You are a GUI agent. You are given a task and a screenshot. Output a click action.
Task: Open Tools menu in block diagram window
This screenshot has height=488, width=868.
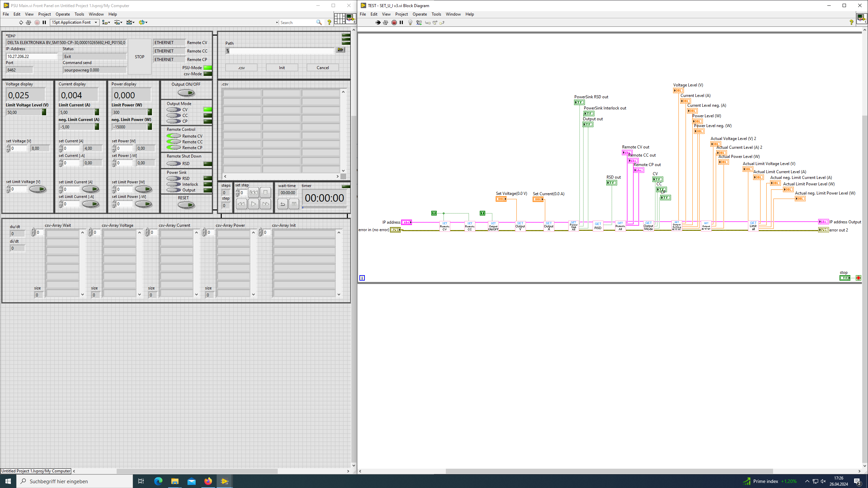click(436, 14)
